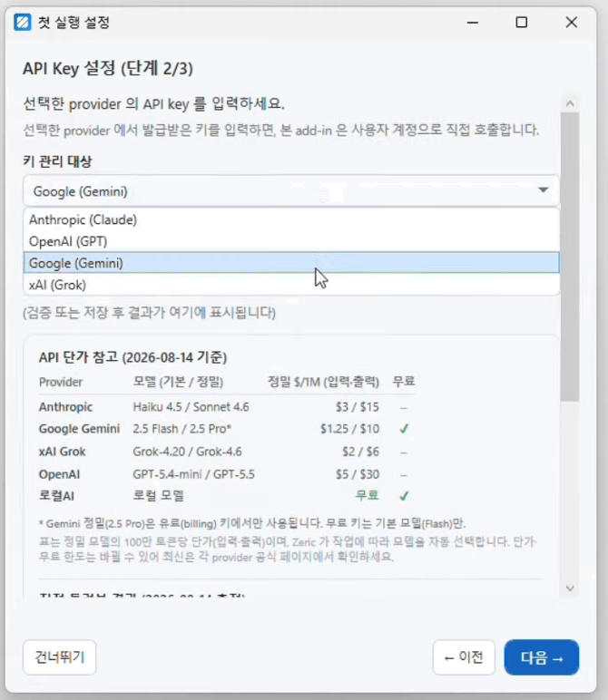Click the 로컬AI row label
This screenshot has height=700, width=608.
tap(56, 496)
